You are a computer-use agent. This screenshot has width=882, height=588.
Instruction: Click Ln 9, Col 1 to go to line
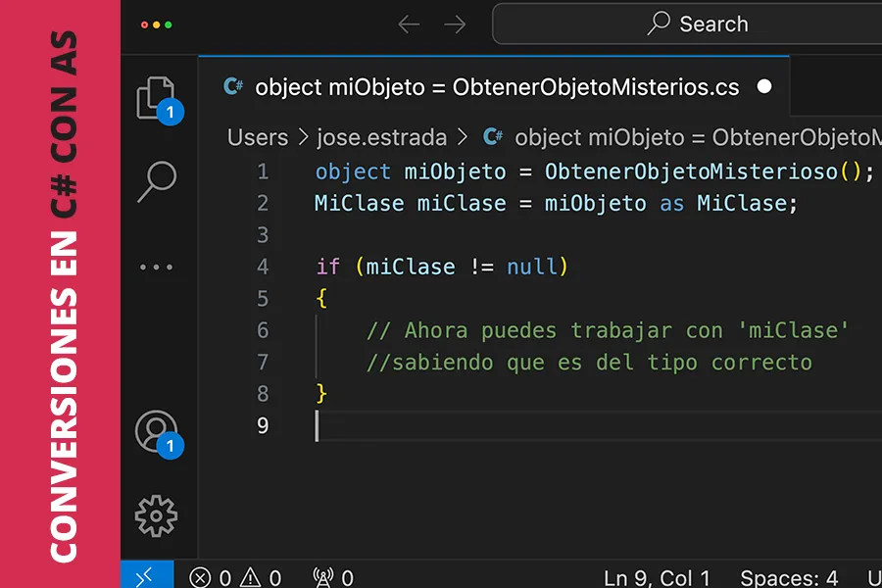tap(658, 577)
